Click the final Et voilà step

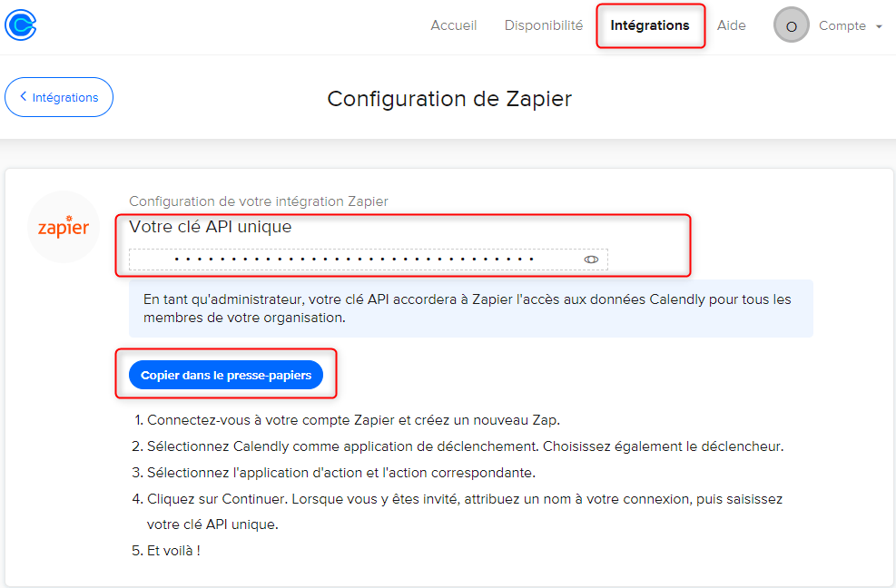click(173, 550)
